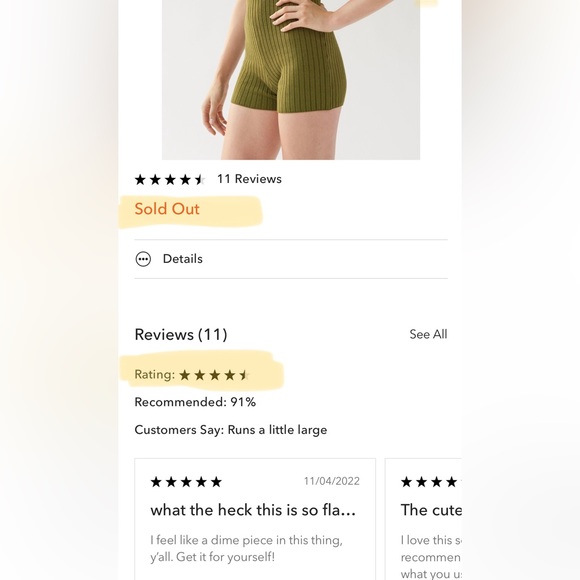The width and height of the screenshot is (580, 580).
Task: Select review text 'I feel like a dime piece'
Action: click(x=246, y=549)
